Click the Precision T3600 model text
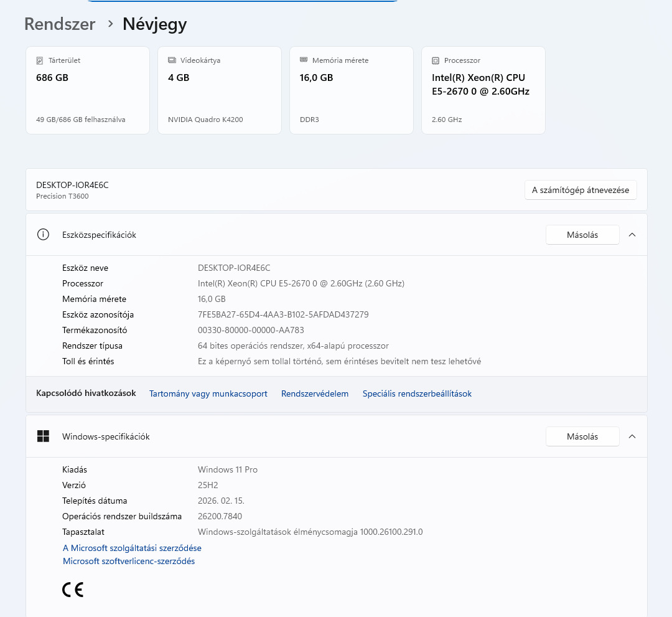Image resolution: width=672 pixels, height=617 pixels. tap(63, 196)
